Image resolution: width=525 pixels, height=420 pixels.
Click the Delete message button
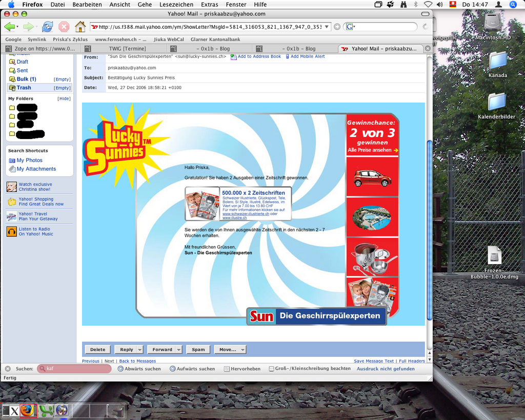[97, 349]
